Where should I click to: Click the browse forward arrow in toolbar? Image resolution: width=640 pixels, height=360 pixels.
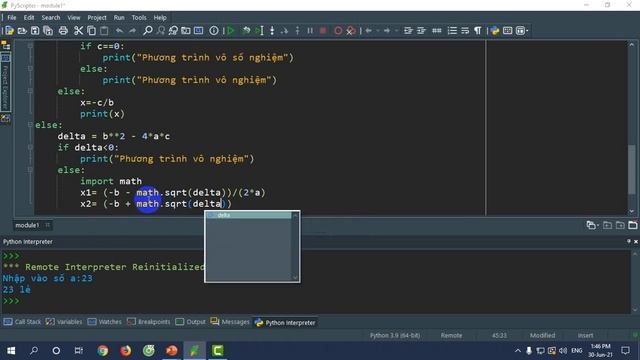point(387,31)
